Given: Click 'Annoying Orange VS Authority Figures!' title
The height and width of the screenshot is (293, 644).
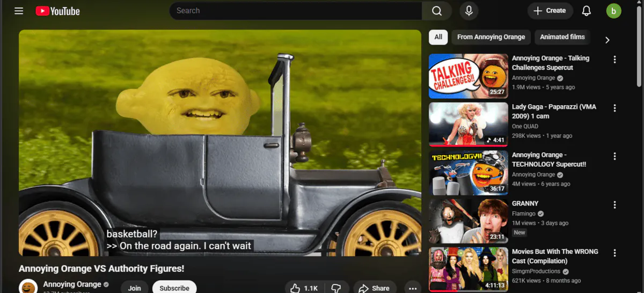Looking at the screenshot, I should coord(101,268).
